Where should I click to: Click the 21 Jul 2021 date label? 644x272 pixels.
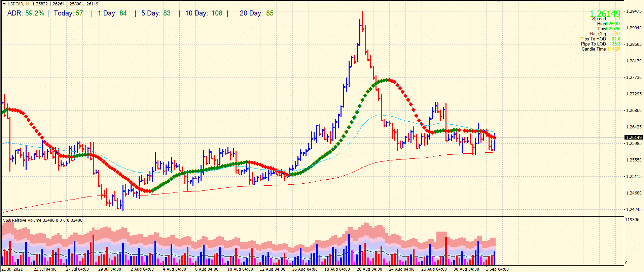tap(12, 269)
